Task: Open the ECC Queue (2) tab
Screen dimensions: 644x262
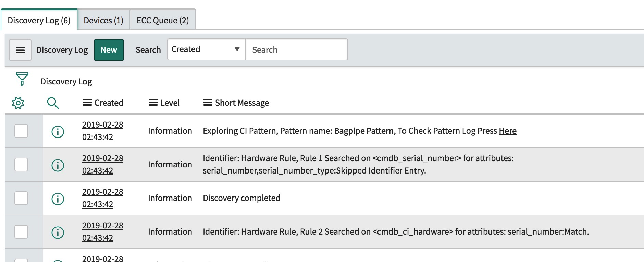Action: tap(163, 20)
